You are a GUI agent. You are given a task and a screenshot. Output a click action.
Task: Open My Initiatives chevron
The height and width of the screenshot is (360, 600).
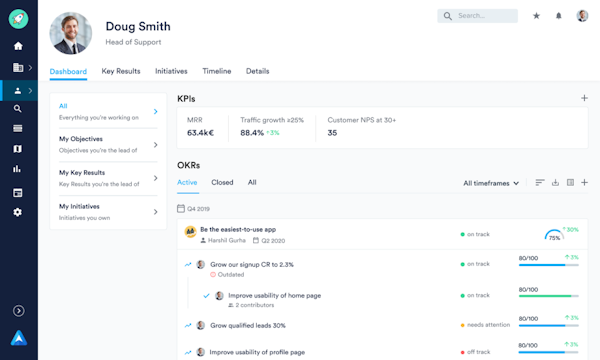[x=155, y=212]
